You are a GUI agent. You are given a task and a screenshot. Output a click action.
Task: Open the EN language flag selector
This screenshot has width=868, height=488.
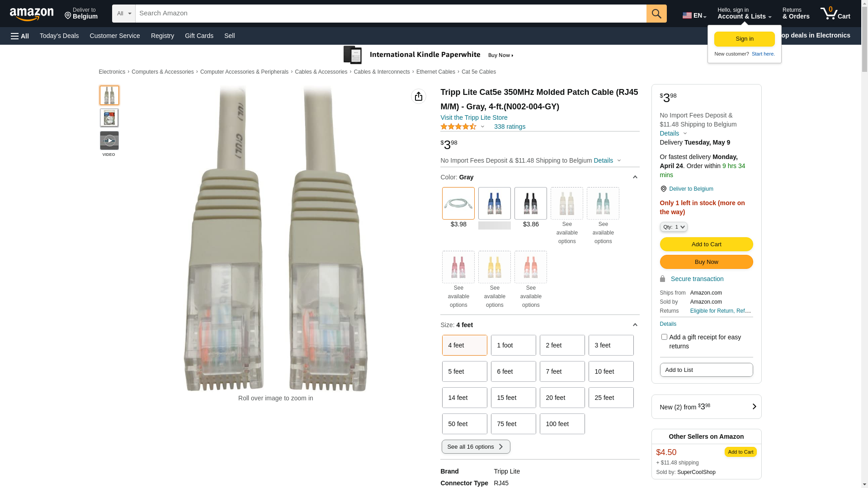coord(694,15)
